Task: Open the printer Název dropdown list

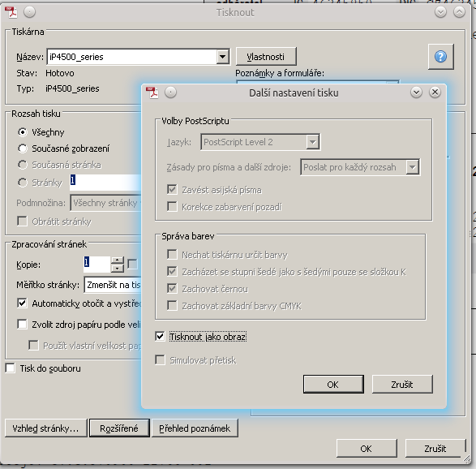Action: click(x=222, y=57)
